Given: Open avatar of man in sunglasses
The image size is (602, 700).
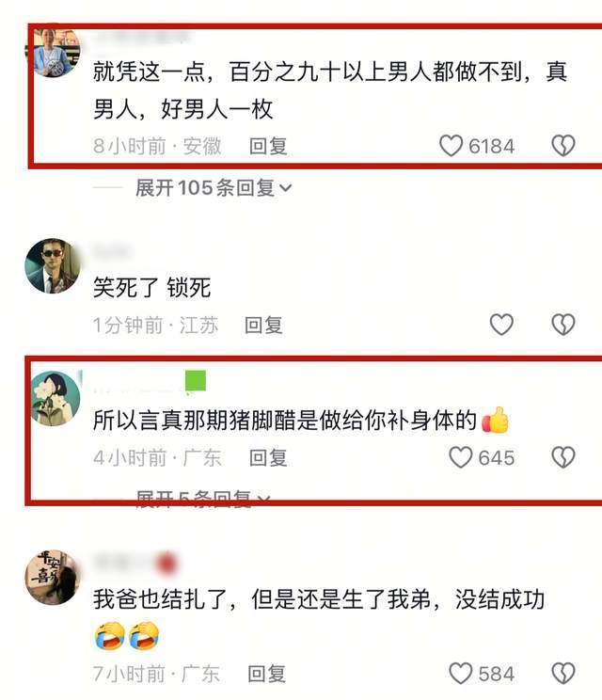Looking at the screenshot, I should tap(53, 266).
